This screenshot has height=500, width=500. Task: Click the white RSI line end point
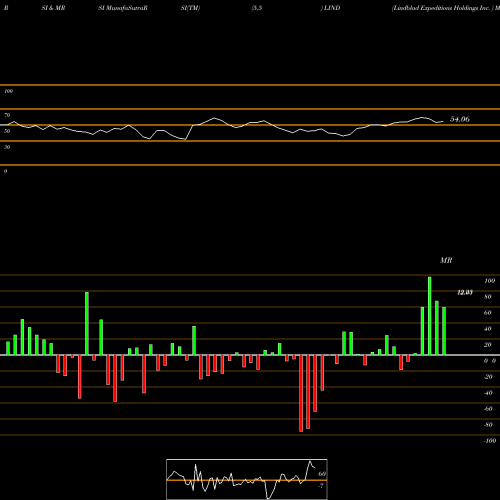(443, 121)
